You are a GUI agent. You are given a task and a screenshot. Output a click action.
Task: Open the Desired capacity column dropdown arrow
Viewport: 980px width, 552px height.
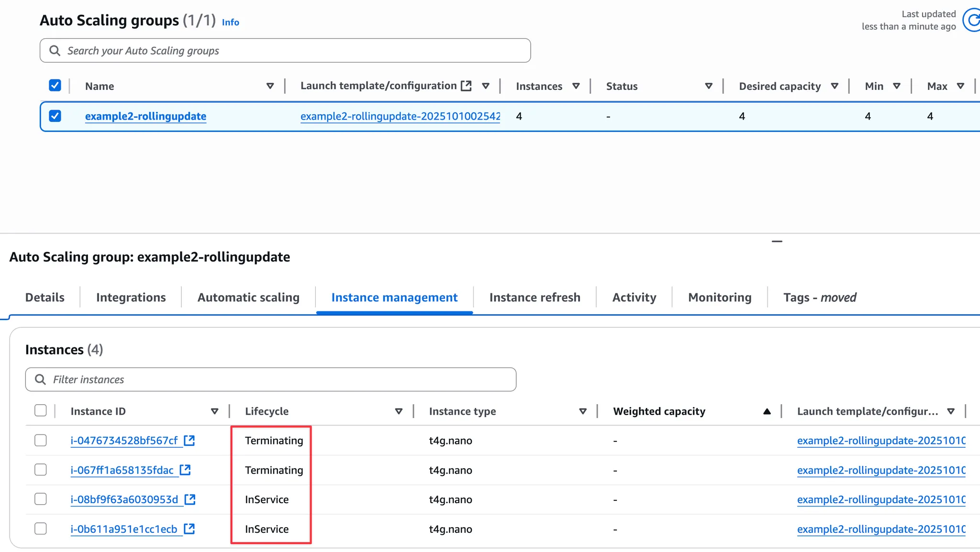(835, 86)
